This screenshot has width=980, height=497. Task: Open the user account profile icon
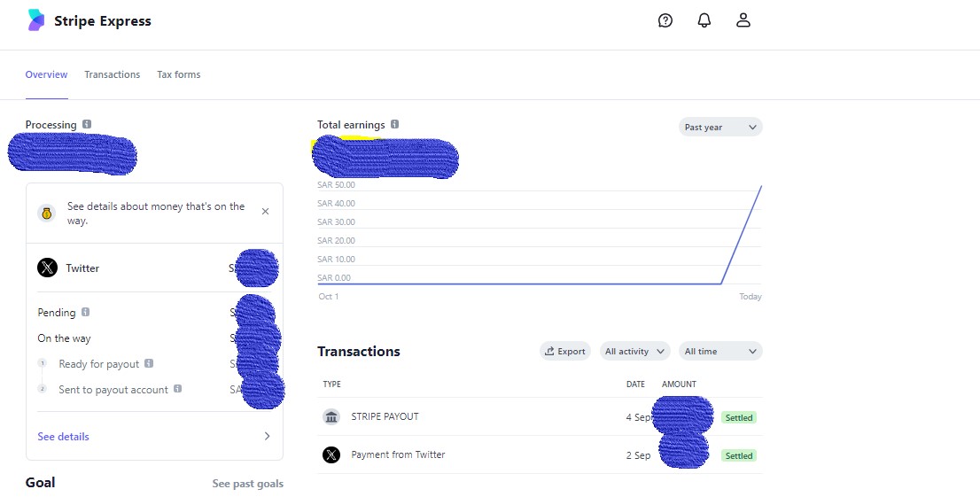(x=743, y=20)
